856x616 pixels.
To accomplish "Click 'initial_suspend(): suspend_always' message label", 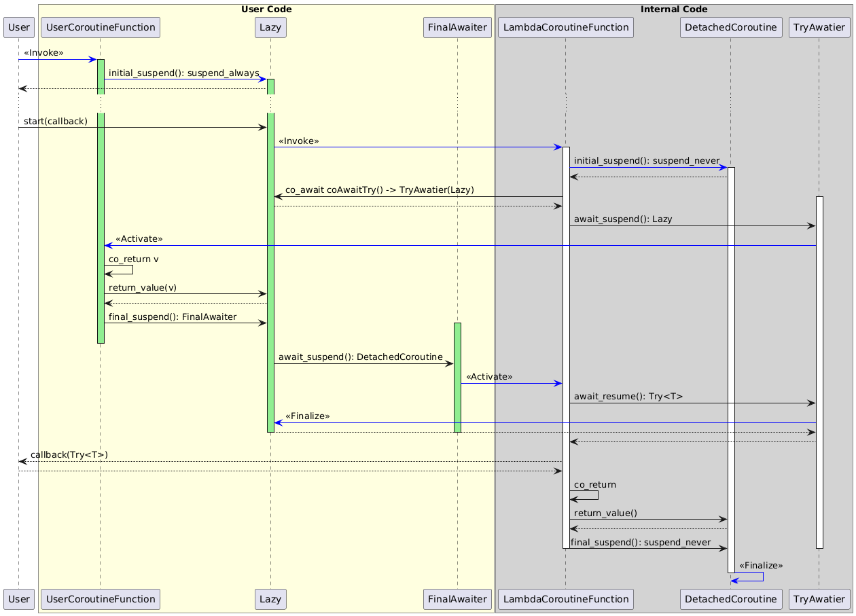I will click(184, 73).
